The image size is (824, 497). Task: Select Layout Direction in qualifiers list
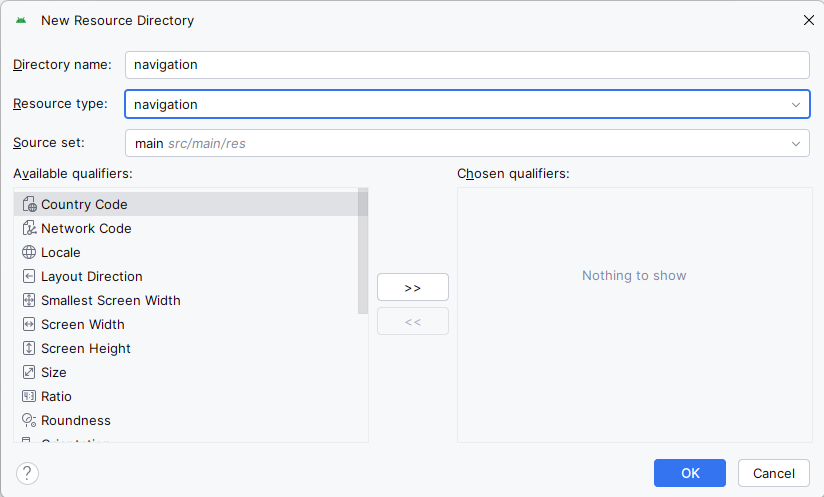(91, 276)
